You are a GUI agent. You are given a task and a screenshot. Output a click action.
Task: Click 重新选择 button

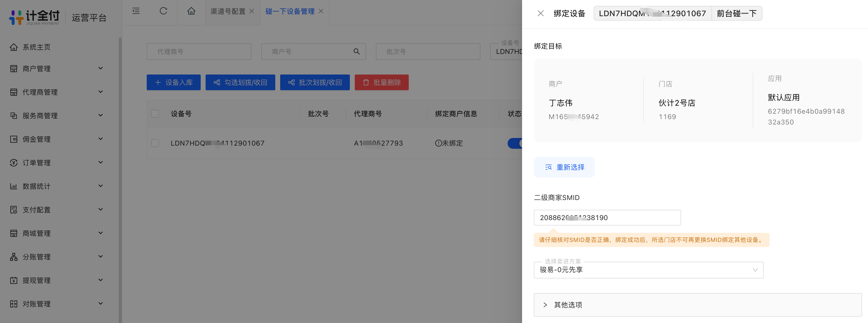pyautogui.click(x=564, y=167)
